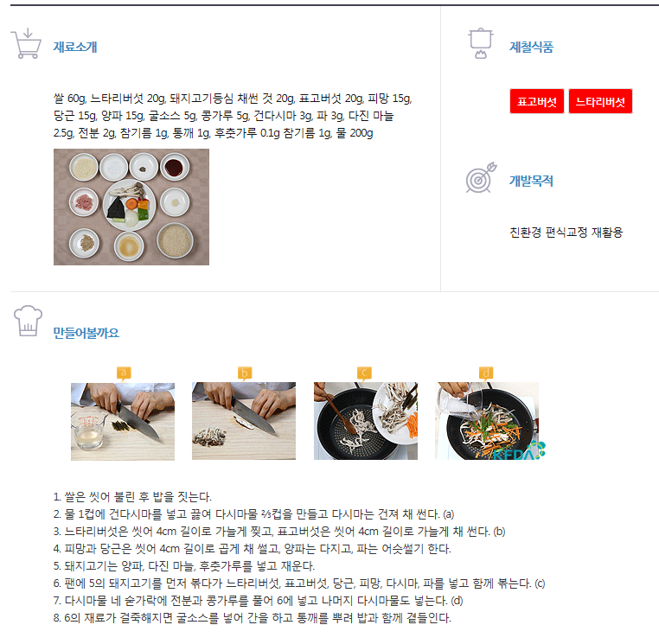Click the orange step marker labeled b

pos(245,373)
